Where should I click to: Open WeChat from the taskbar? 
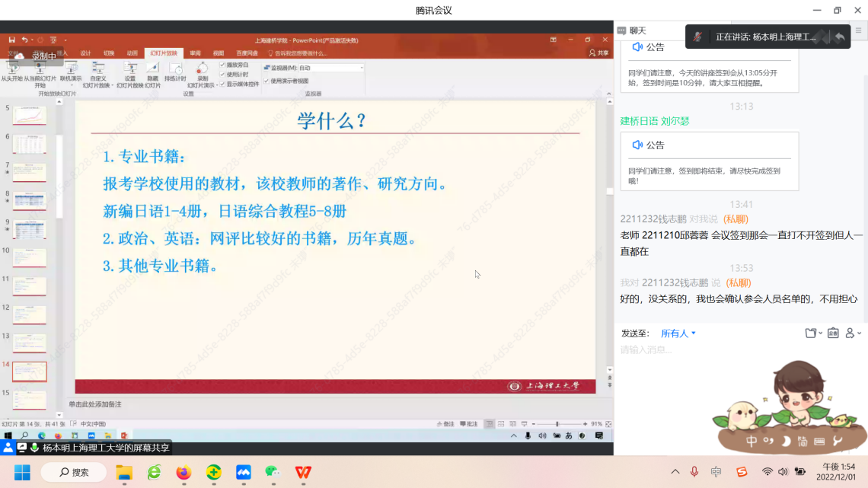pos(273,473)
